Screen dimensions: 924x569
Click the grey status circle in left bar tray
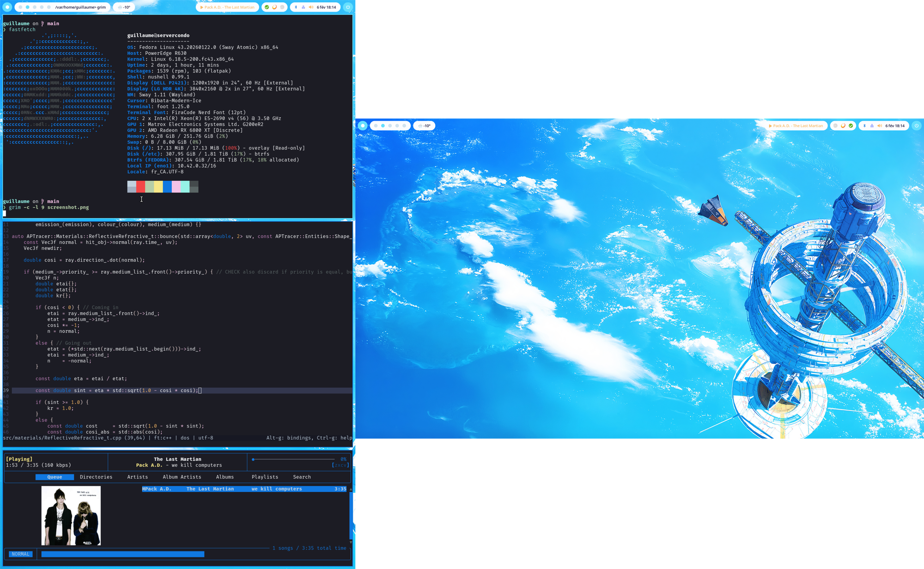coord(282,7)
